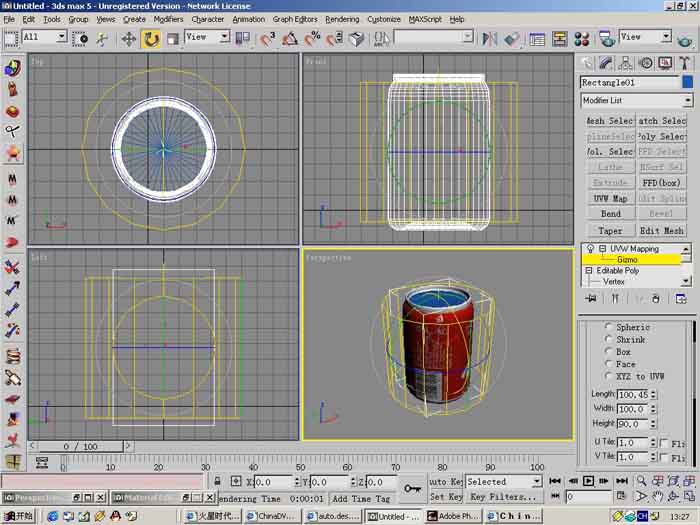Open the Motion command panel tab
This screenshot has height=525, width=700.
click(646, 63)
